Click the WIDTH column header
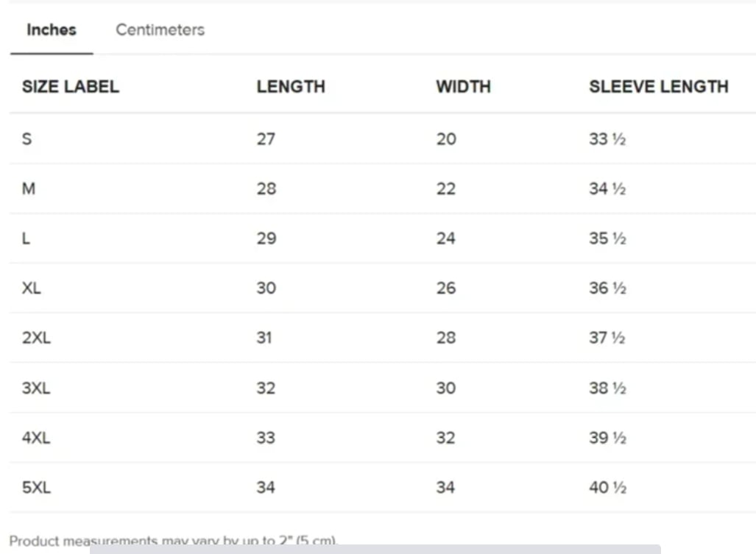Image resolution: width=756 pixels, height=554 pixels. [x=463, y=87]
